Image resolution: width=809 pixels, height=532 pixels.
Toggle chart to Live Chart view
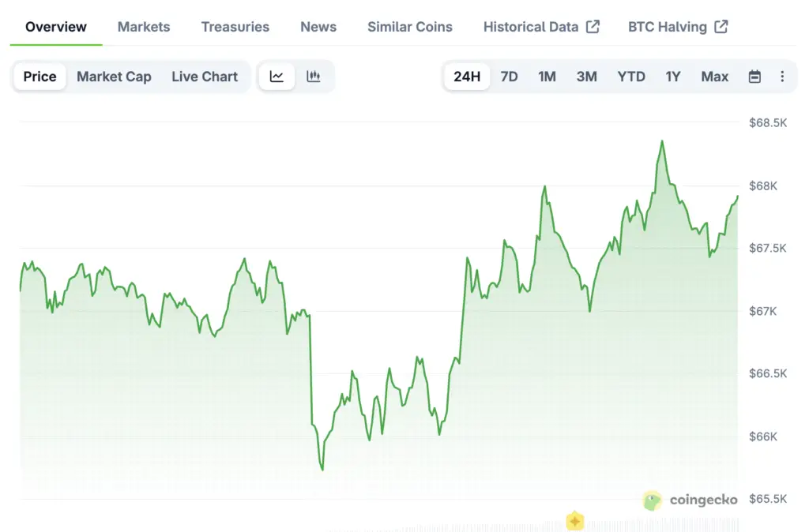[x=205, y=77]
